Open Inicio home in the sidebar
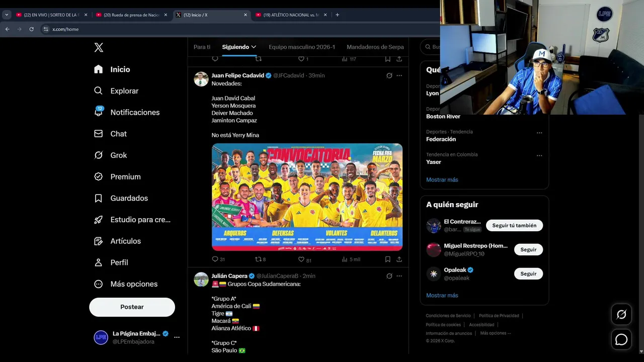Image resolution: width=644 pixels, height=362 pixels. click(112, 69)
